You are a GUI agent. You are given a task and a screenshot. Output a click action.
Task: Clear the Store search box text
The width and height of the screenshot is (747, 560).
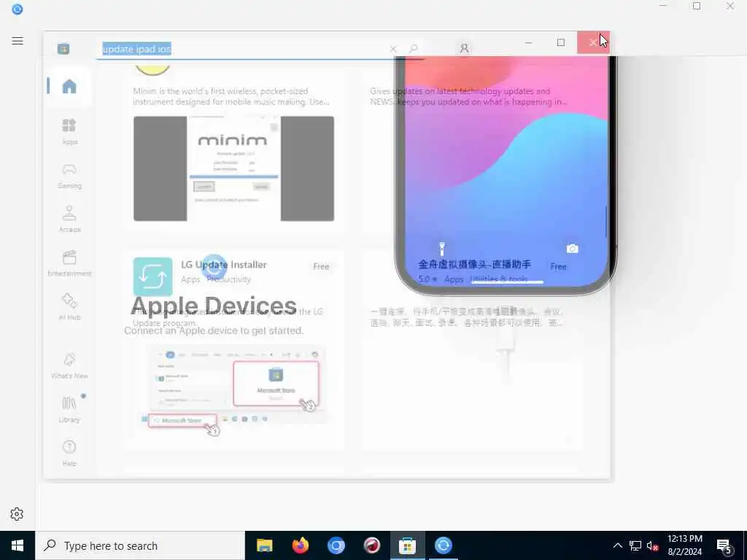coord(393,49)
